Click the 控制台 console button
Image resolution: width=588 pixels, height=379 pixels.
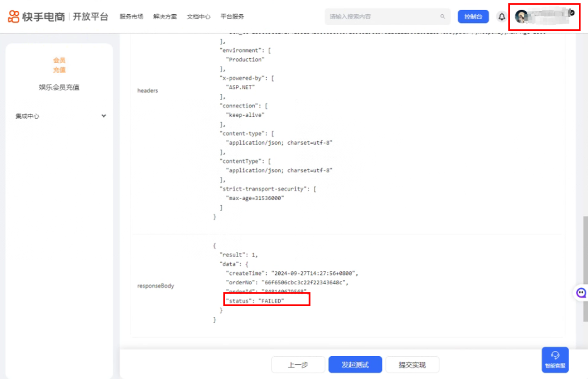[473, 16]
